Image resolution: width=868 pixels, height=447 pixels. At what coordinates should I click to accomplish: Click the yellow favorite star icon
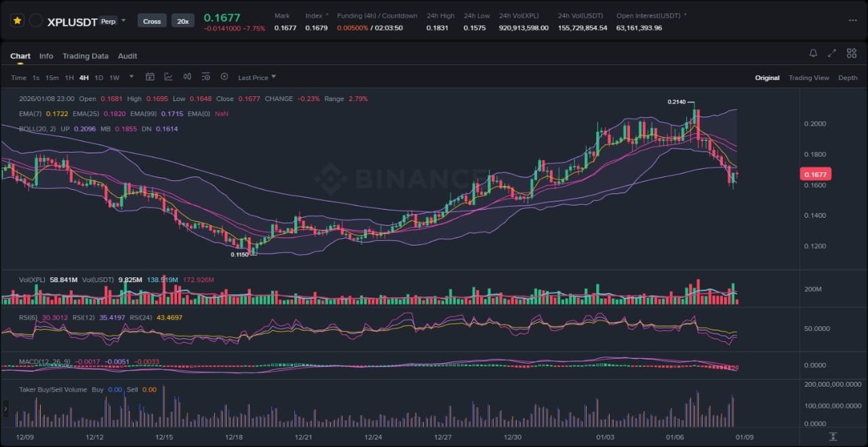tap(17, 21)
